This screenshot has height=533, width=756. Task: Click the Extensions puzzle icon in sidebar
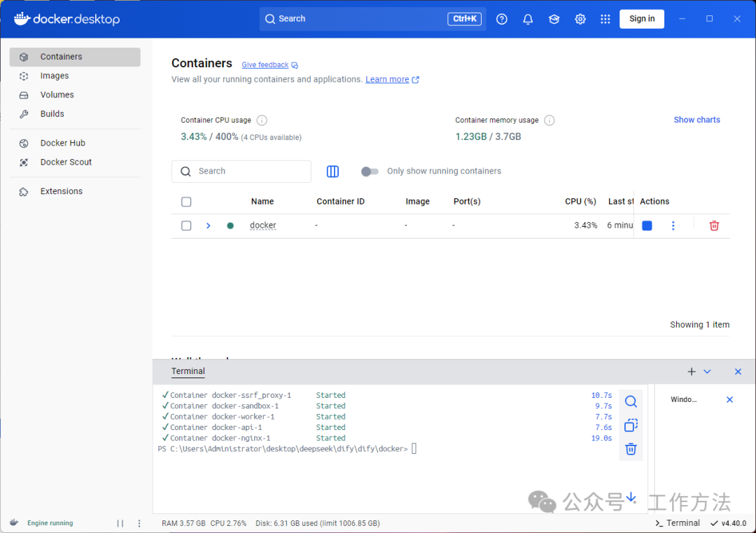(x=24, y=191)
